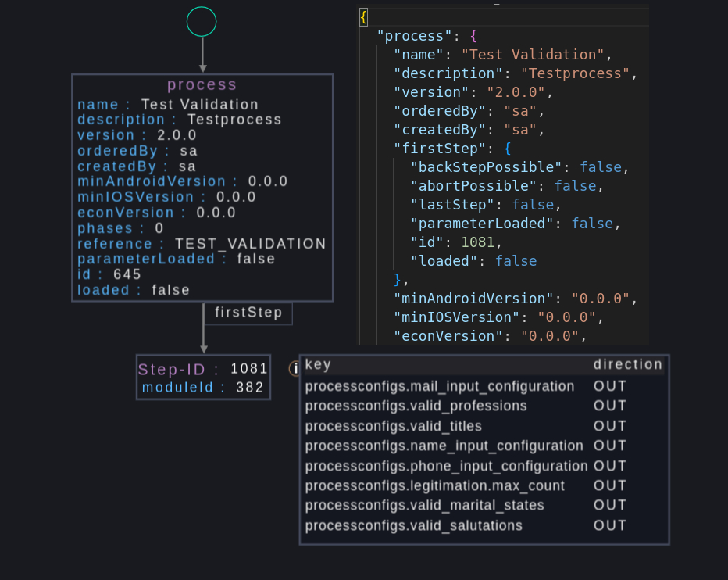
Task: Toggle the abortPossible false value
Action: [x=576, y=185]
